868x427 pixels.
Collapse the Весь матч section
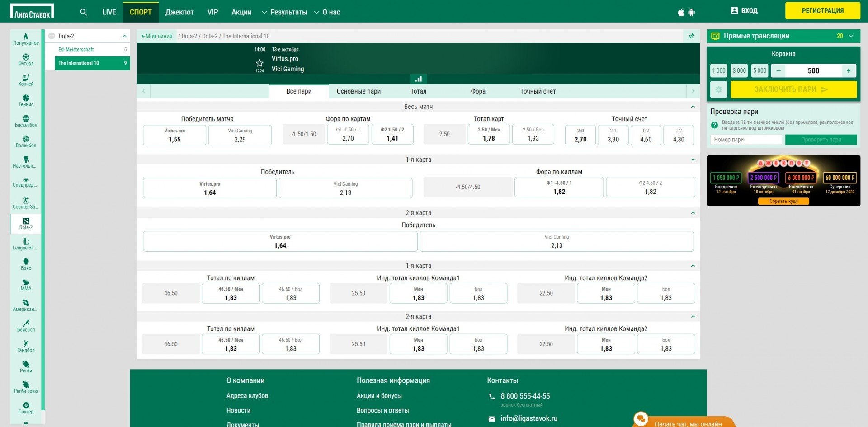coord(693,107)
